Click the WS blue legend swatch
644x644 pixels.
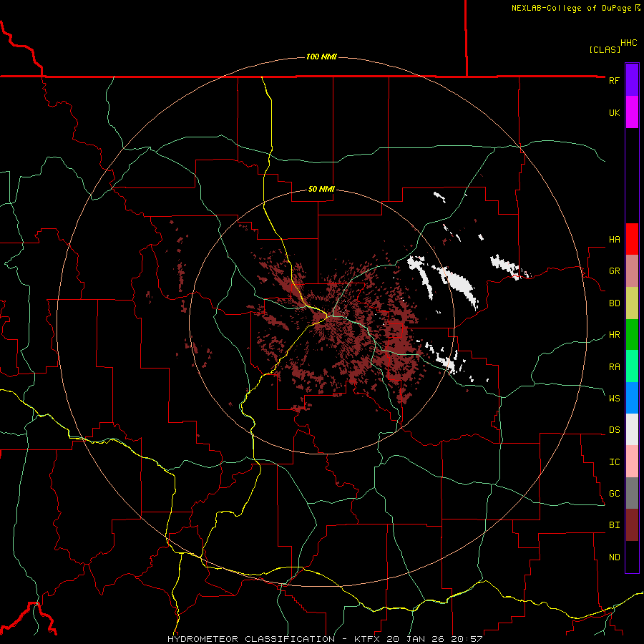632,398
